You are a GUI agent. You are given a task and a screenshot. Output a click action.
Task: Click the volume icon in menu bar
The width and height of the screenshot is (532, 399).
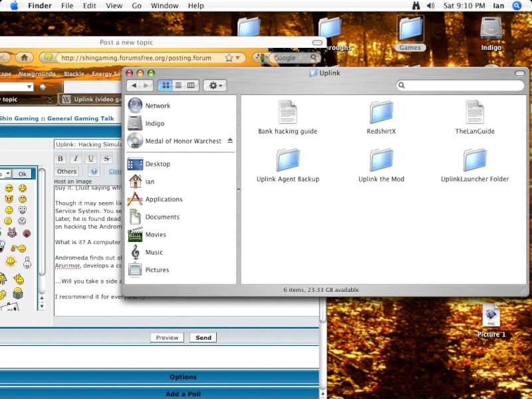(430, 6)
